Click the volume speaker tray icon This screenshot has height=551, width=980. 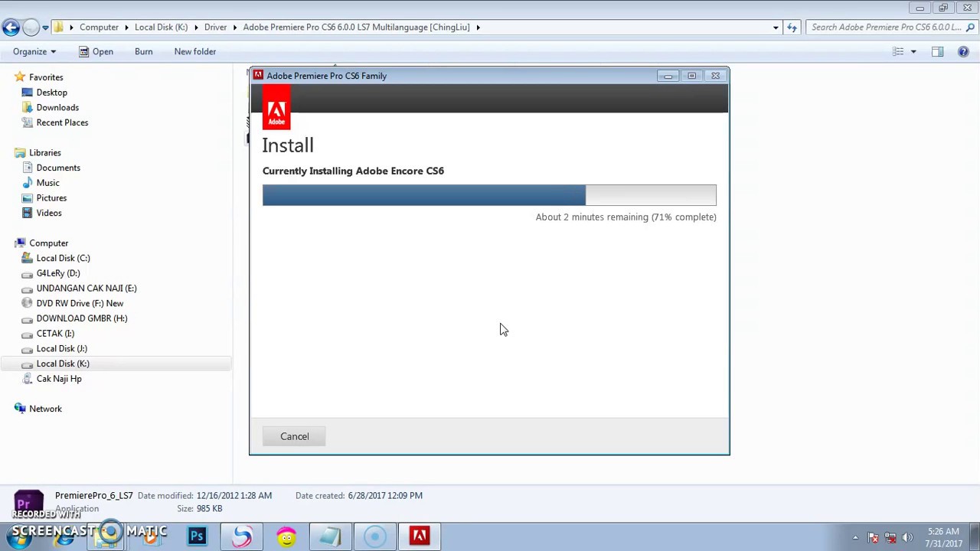point(907,537)
